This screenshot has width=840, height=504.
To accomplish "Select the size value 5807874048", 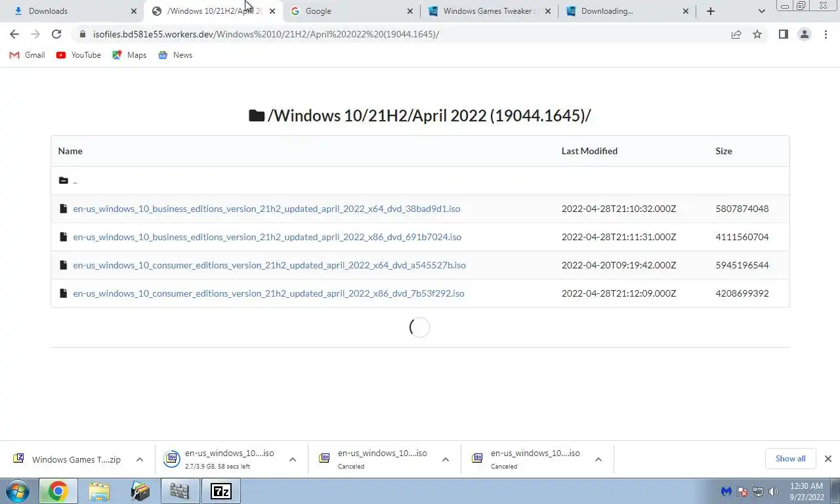I will 742,209.
